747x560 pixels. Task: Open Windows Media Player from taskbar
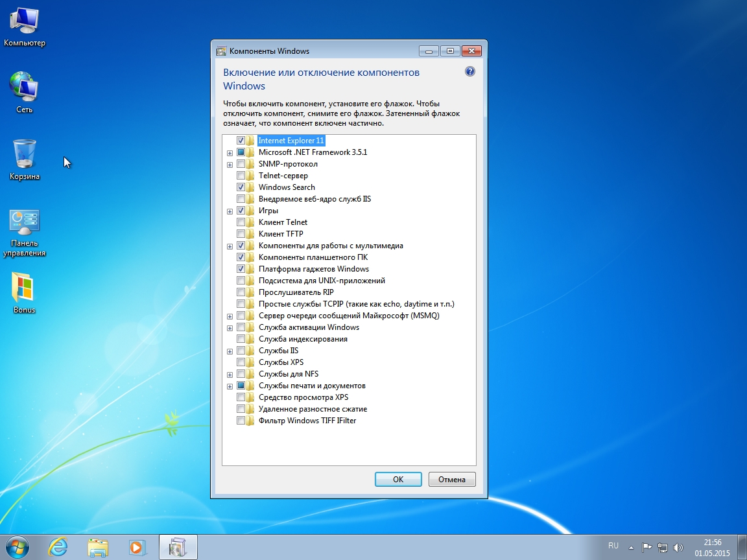(136, 546)
